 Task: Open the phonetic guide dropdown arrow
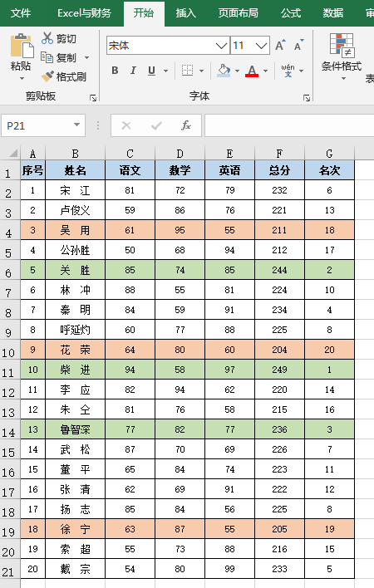point(301,71)
